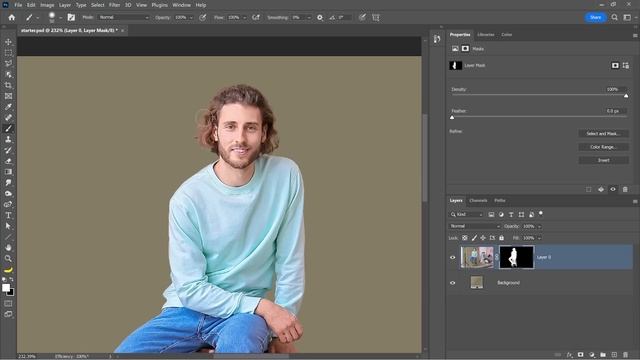Click the Feather slider handle
Image resolution: width=640 pixels, height=360 pixels.
(452, 118)
